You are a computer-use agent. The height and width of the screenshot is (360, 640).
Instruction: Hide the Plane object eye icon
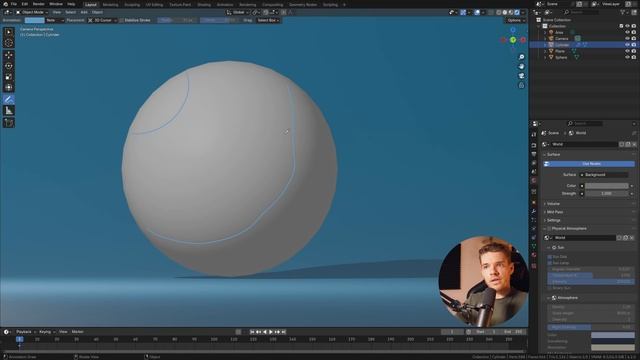(627, 51)
